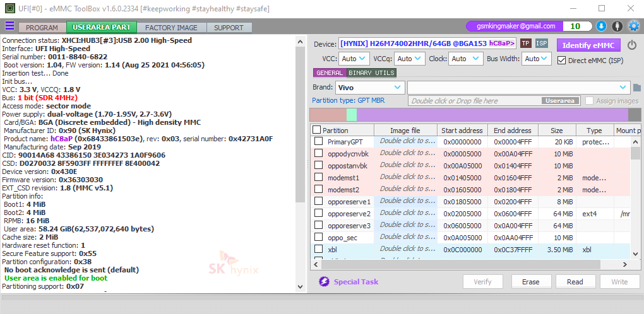Check the select-all Partition header checkbox
644x314 pixels.
point(317,130)
